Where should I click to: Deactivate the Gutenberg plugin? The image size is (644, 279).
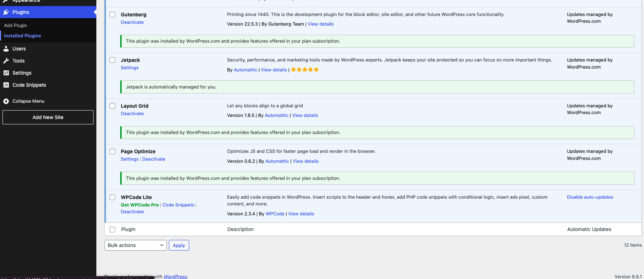(132, 22)
